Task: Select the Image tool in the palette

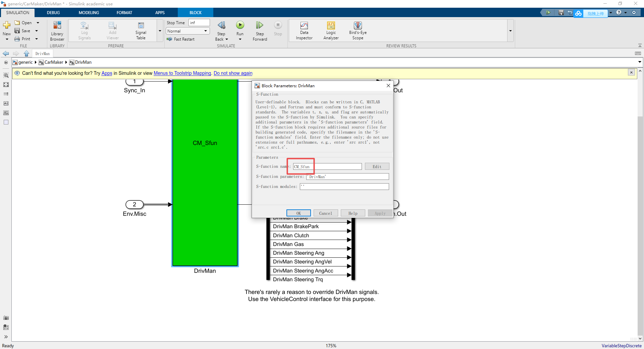Action: [x=6, y=113]
